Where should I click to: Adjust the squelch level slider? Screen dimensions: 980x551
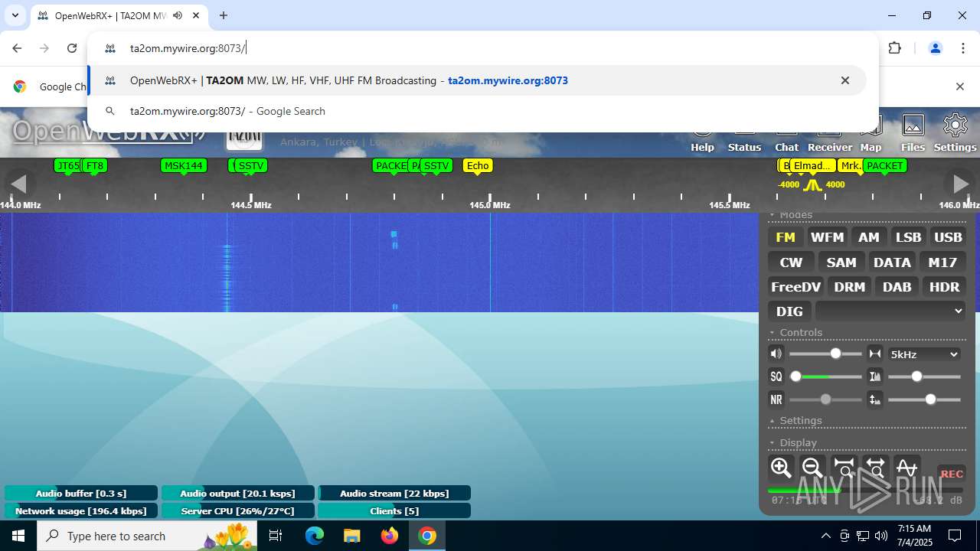[825, 377]
